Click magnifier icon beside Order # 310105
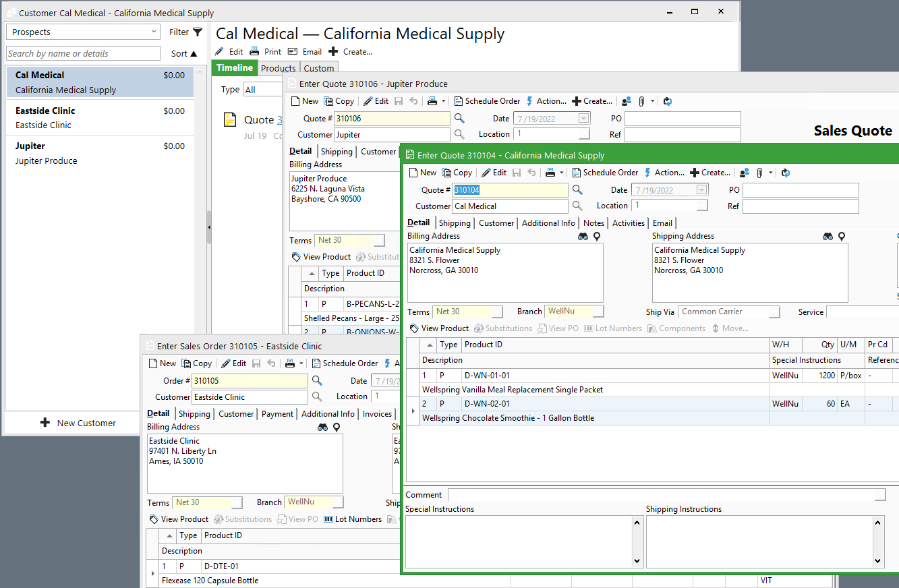Viewport: 899px width, 588px height. click(x=317, y=381)
